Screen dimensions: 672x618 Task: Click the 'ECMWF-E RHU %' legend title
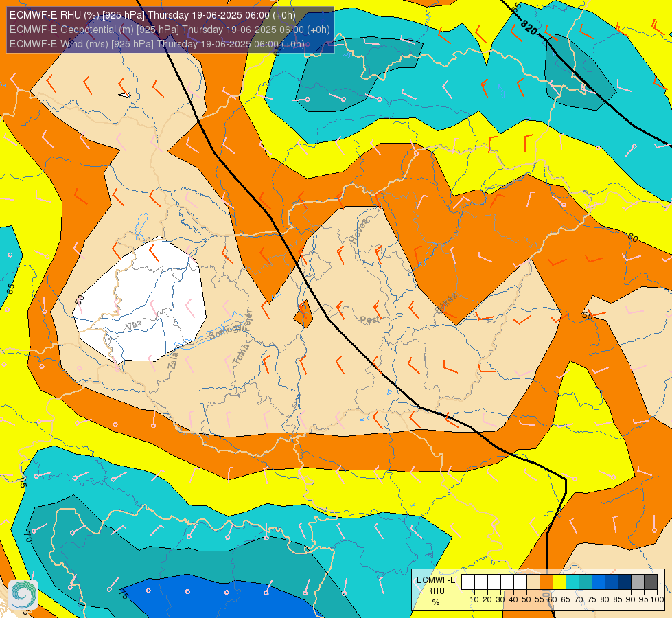point(436,591)
